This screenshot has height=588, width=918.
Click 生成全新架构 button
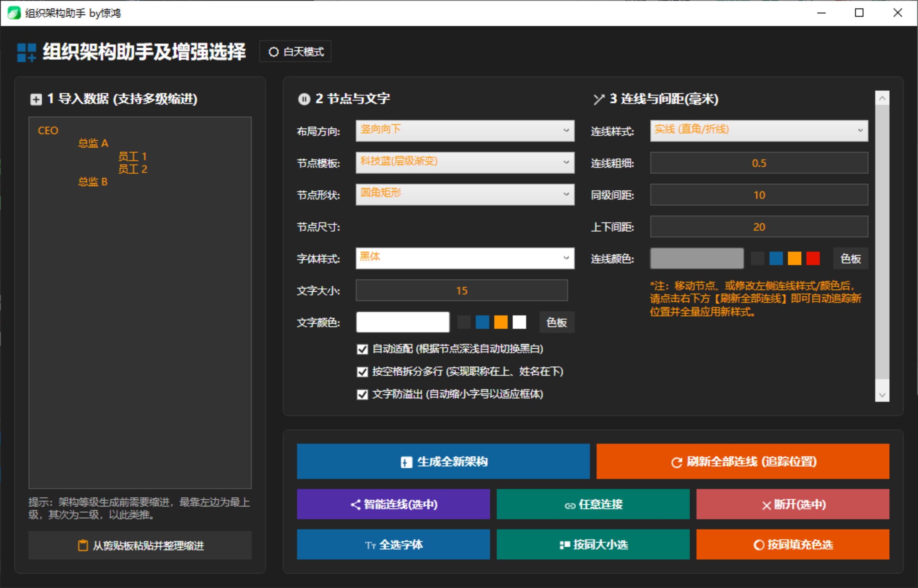click(443, 461)
